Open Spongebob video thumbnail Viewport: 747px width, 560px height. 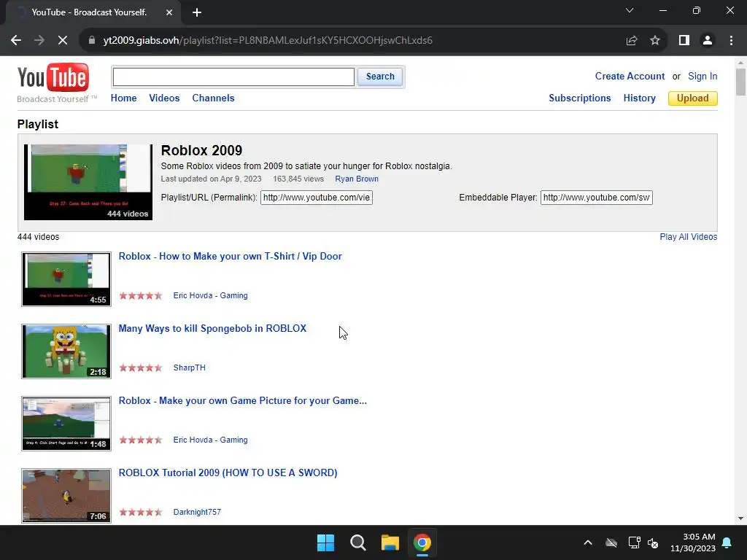coord(66,351)
